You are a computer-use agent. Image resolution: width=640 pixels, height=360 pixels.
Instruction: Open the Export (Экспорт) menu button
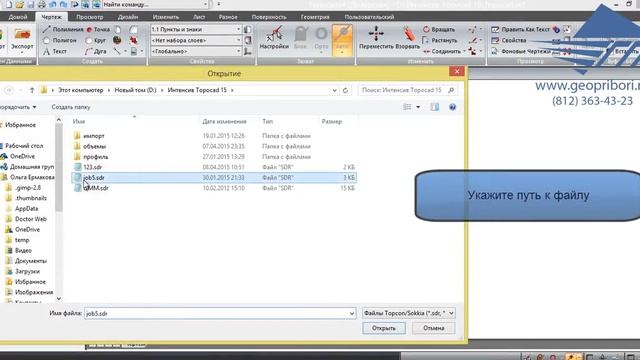[22, 40]
